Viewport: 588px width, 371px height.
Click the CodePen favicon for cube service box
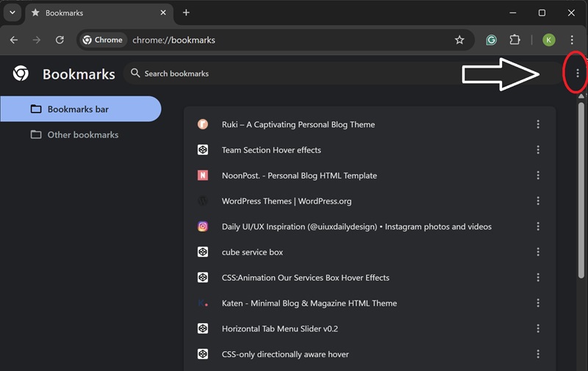[203, 252]
